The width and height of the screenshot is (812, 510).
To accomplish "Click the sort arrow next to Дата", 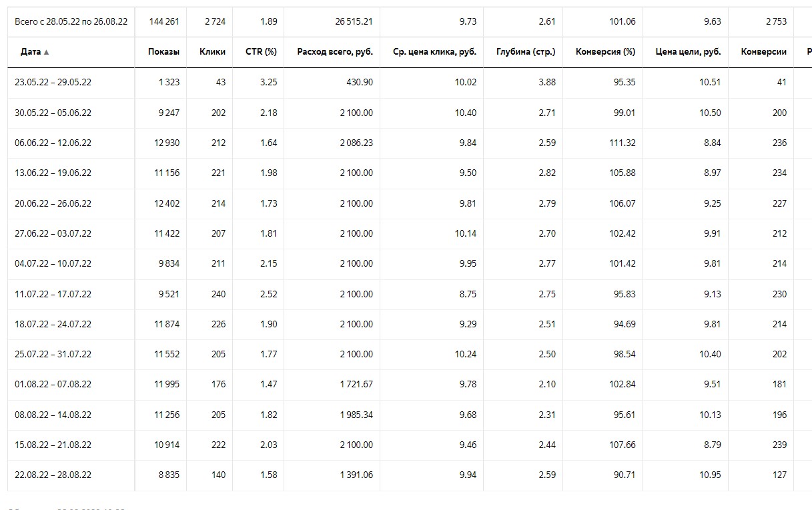I will coord(46,52).
